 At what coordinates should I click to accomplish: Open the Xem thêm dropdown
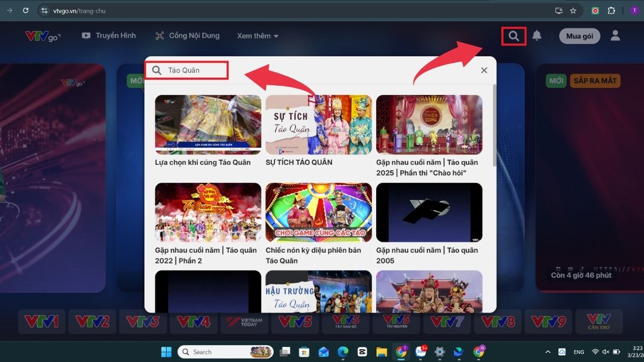click(x=258, y=36)
